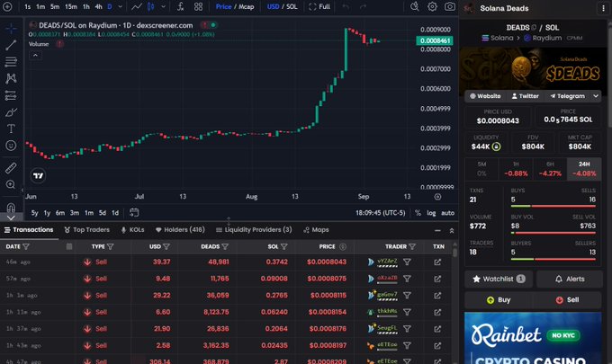Open the USD column filter
612x364 pixels.
166,246
